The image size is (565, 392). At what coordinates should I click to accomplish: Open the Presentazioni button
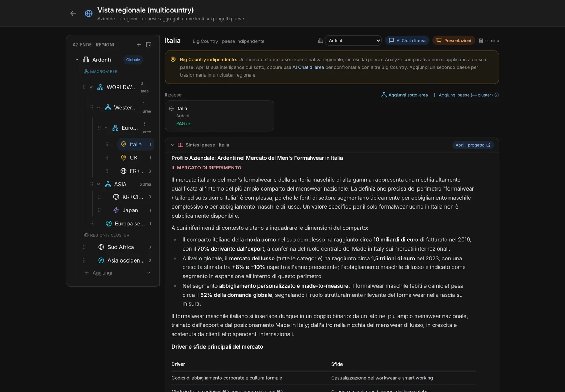coord(454,41)
